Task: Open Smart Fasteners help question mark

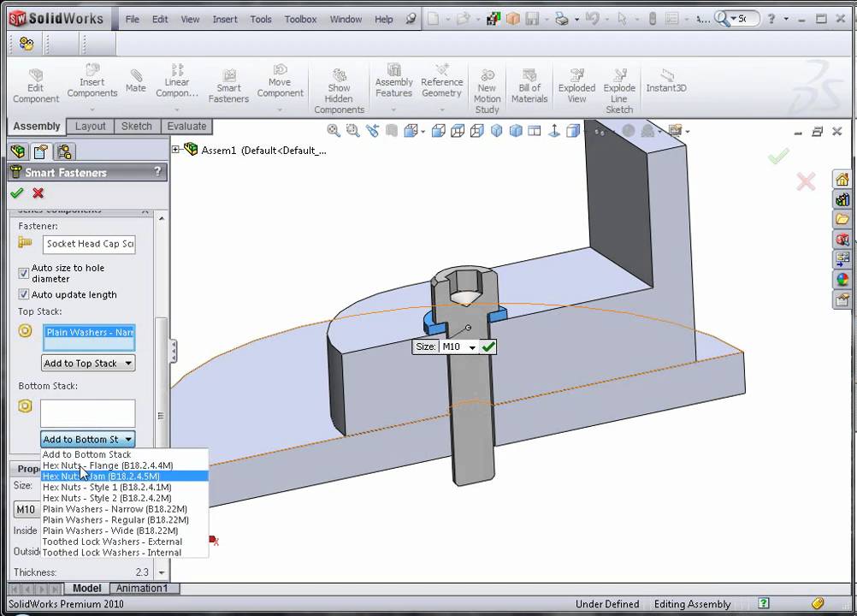Action: pos(157,172)
